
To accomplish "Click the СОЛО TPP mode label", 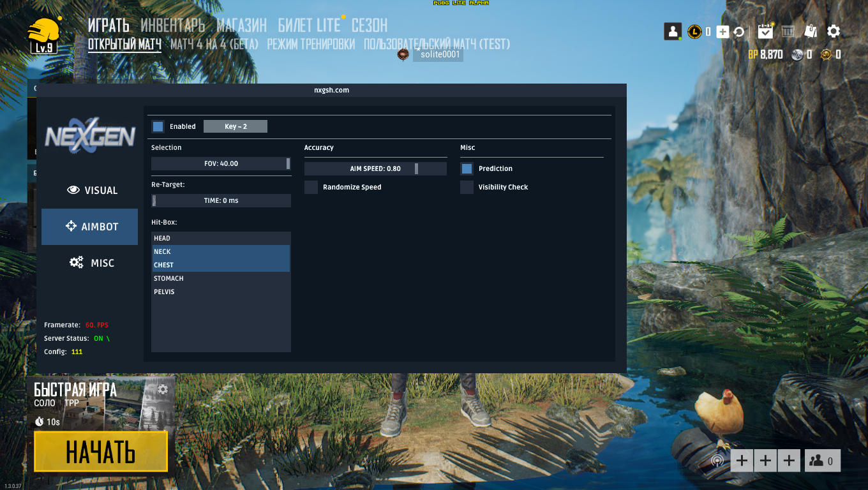I will (56, 403).
